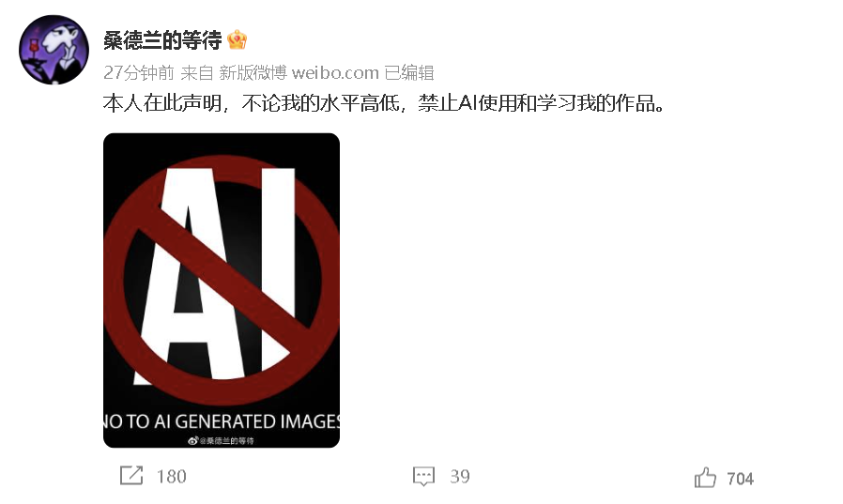
Task: Select the post text about 禁止AI使用
Action: tap(384, 103)
